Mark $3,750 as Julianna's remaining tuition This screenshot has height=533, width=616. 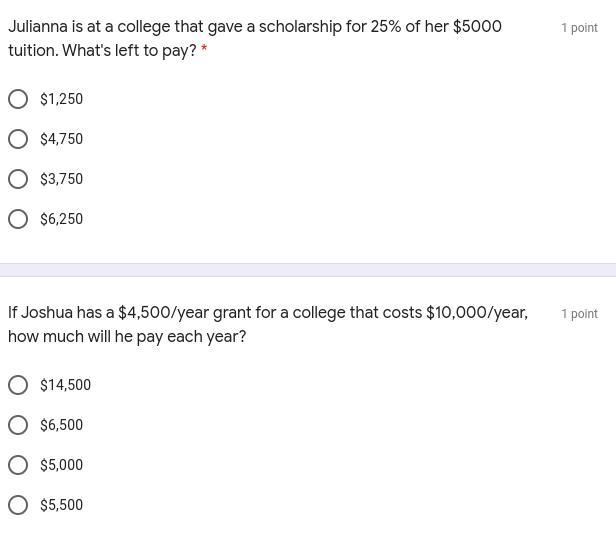pyautogui.click(x=18, y=179)
